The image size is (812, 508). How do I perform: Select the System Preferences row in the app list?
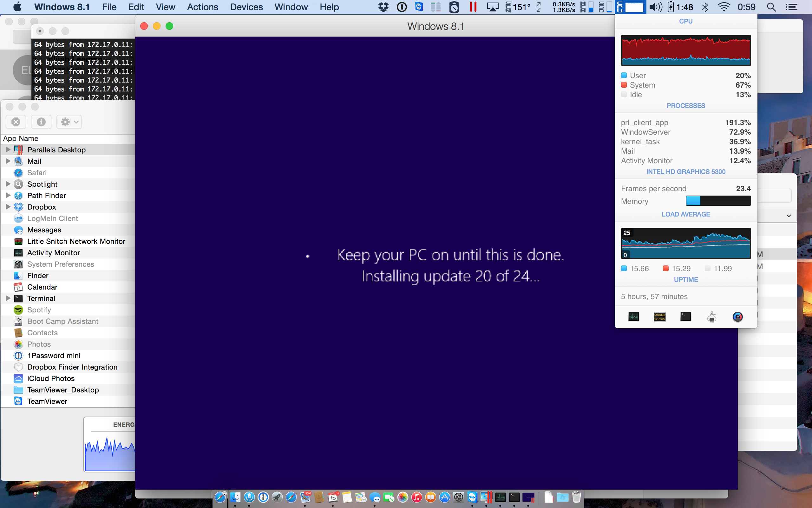coord(68,264)
